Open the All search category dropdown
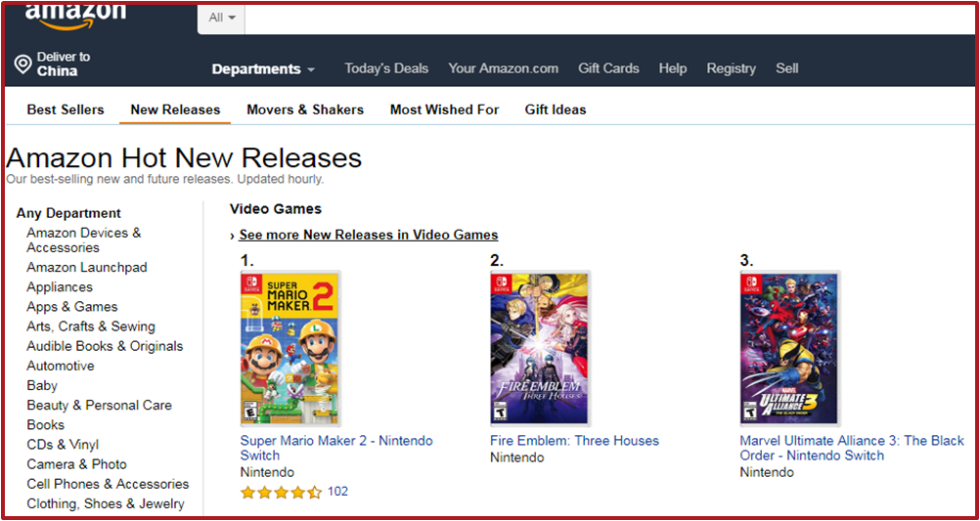Viewport: 980px width, 521px height. pyautogui.click(x=221, y=18)
